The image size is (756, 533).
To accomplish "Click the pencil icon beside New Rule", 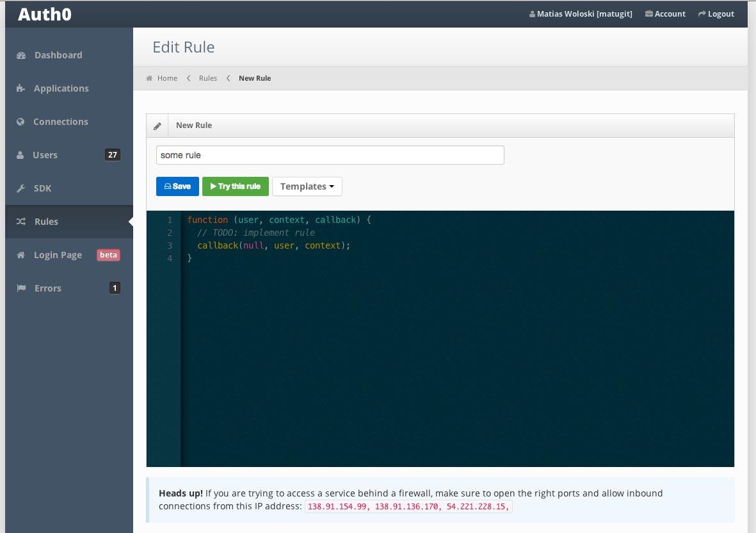I will (x=157, y=126).
